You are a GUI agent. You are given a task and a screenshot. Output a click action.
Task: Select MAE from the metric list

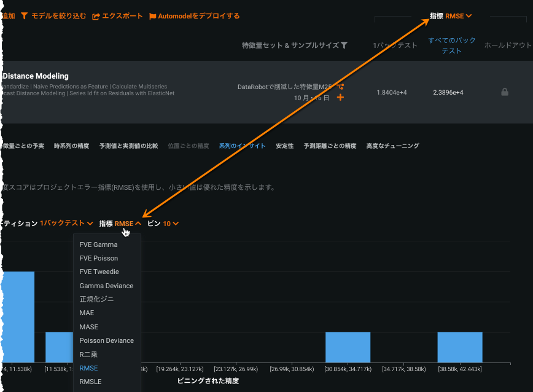[87, 313]
